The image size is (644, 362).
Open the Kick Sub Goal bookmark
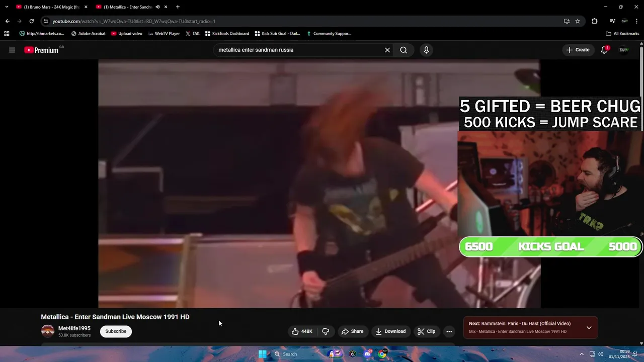tap(277, 34)
